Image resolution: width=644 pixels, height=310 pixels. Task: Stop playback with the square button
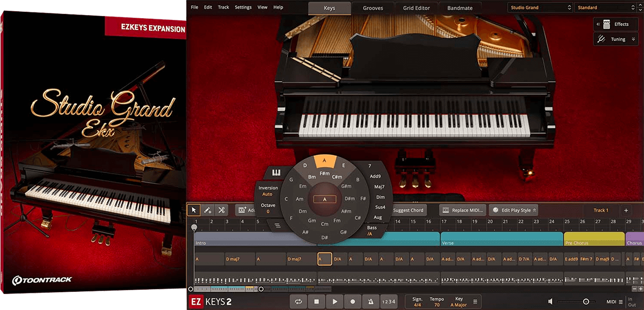317,301
